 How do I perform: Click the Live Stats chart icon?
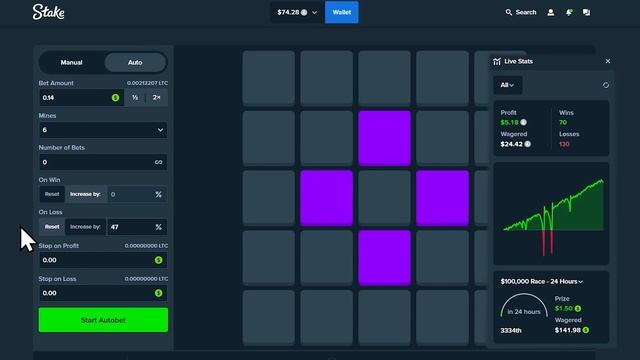click(x=497, y=61)
